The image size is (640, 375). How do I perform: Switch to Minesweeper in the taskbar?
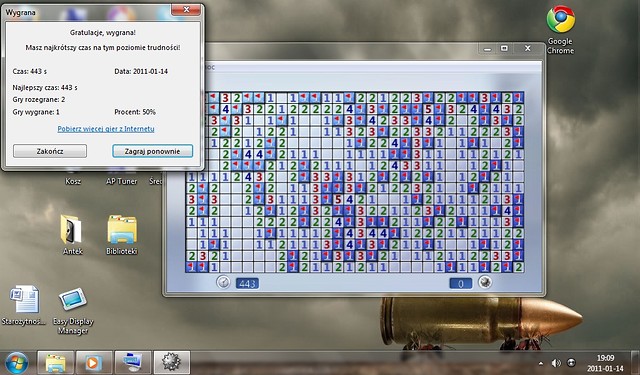point(171,362)
